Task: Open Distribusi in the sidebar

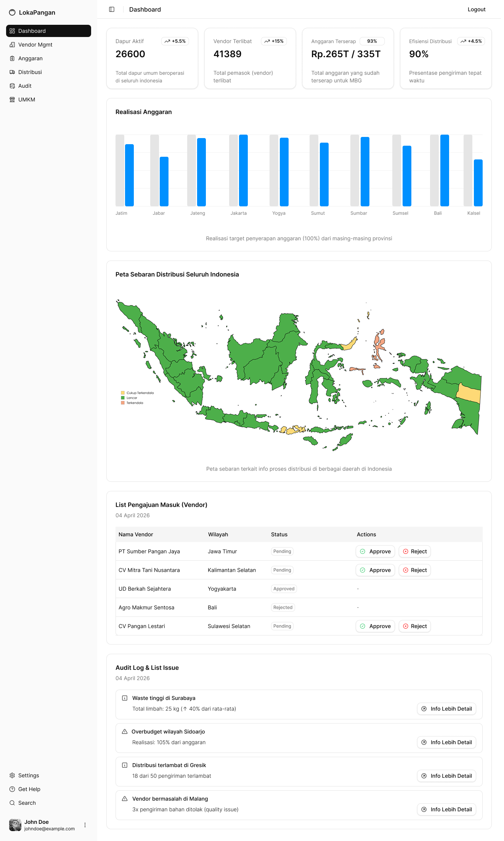Action: [48, 72]
